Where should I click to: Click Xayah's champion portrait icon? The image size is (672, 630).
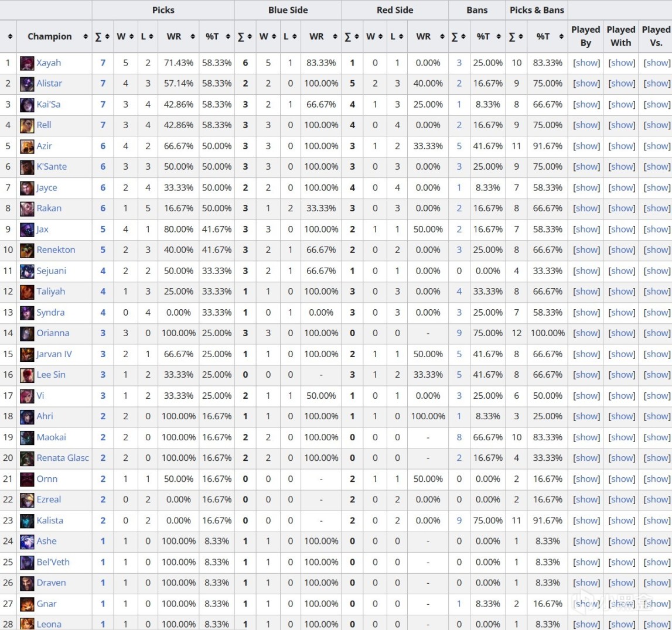(x=27, y=63)
